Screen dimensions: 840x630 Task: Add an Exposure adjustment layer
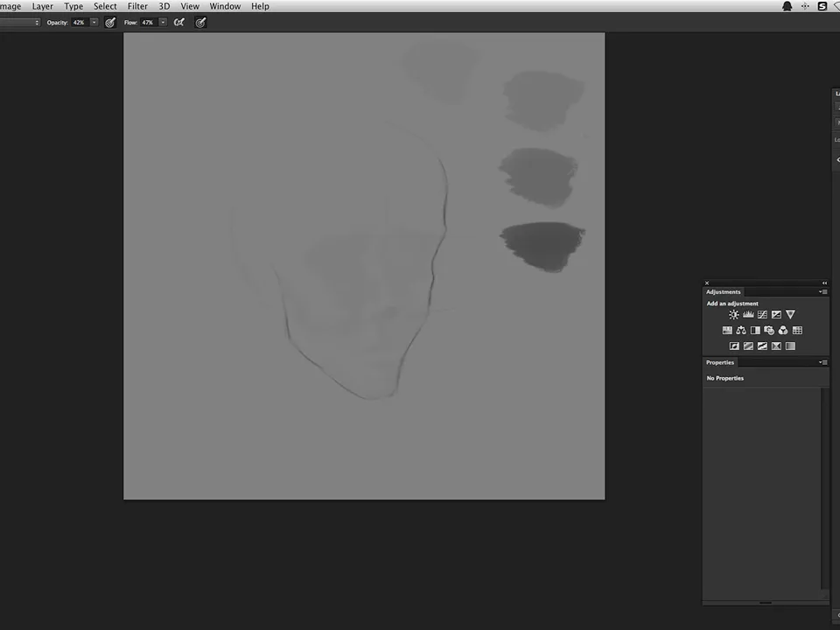tap(776, 315)
